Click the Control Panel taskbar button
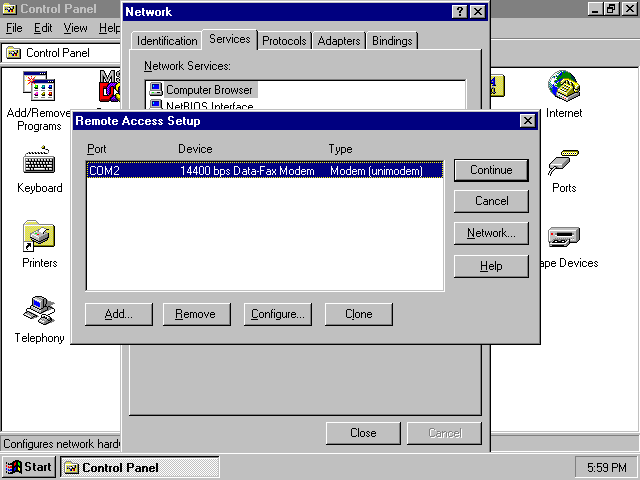Screen dimensions: 640x480 (140, 467)
